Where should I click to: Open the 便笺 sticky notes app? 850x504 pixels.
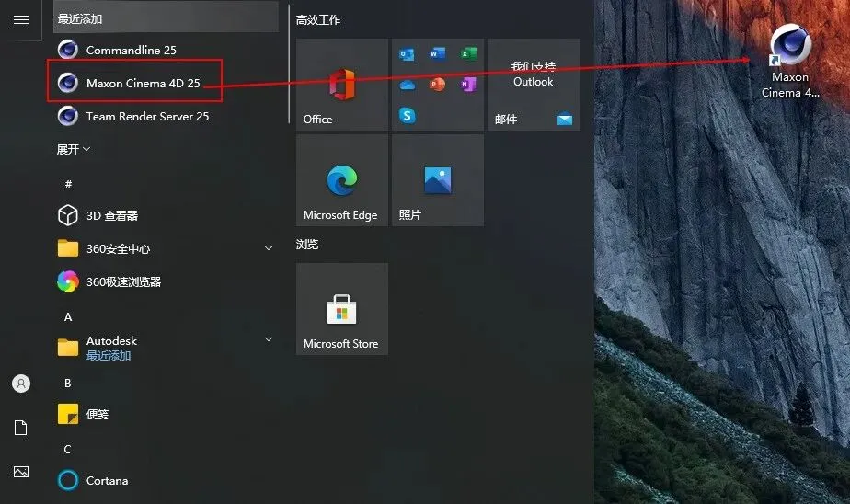pos(166,414)
